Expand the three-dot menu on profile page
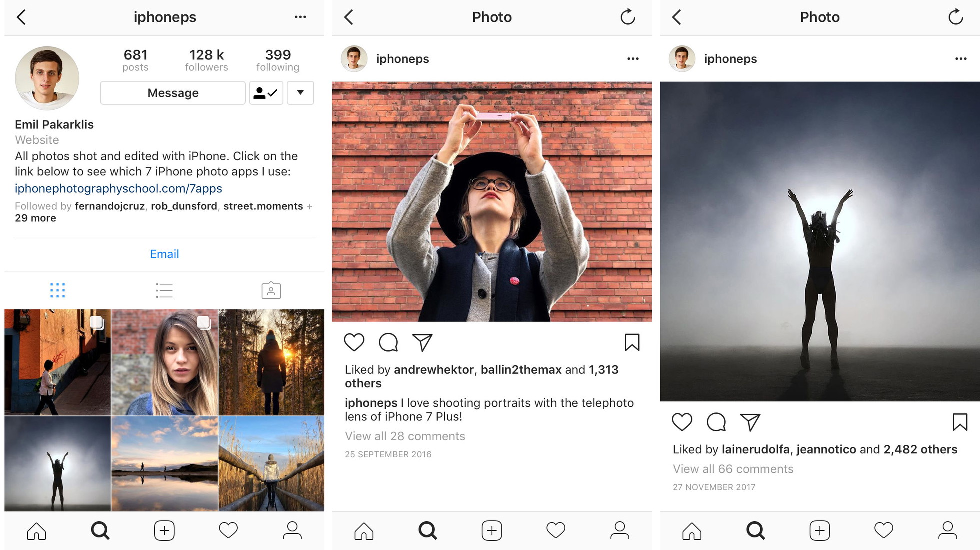 pyautogui.click(x=300, y=17)
